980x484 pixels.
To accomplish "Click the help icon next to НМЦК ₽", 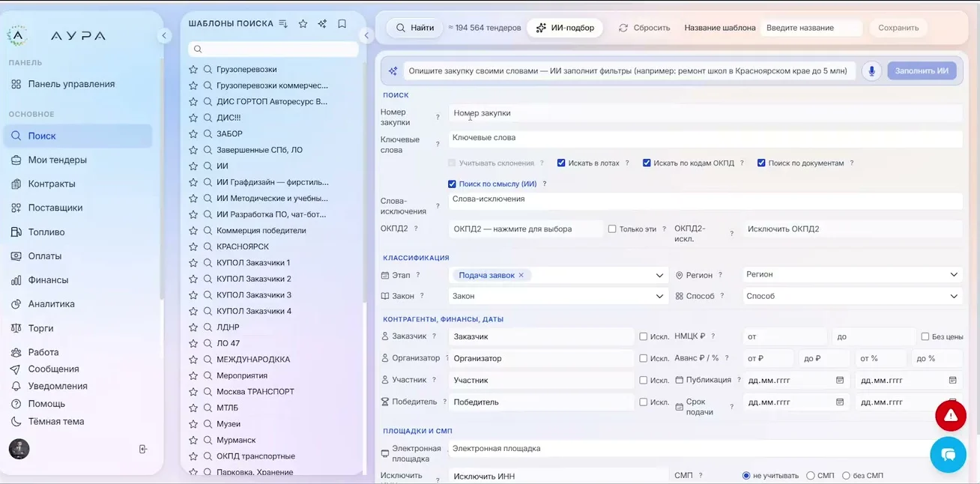I will click(713, 336).
